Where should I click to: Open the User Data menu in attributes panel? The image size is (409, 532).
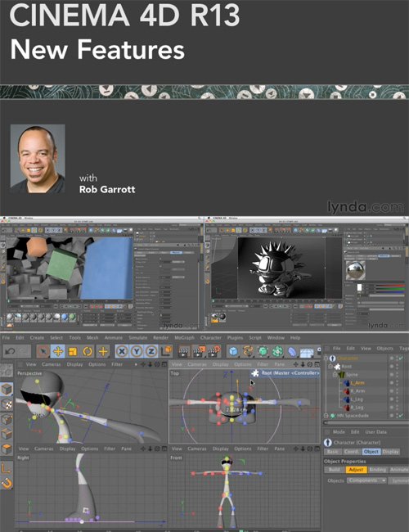click(375, 432)
